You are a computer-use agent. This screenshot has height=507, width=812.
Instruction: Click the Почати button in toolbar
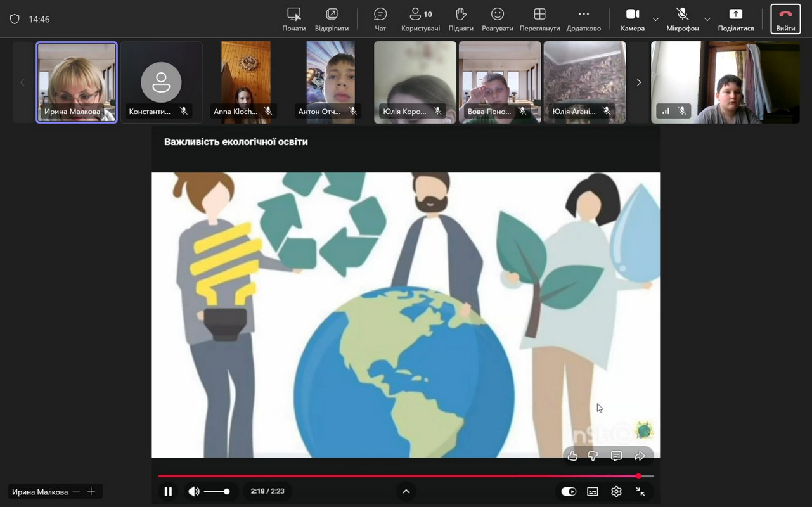293,19
